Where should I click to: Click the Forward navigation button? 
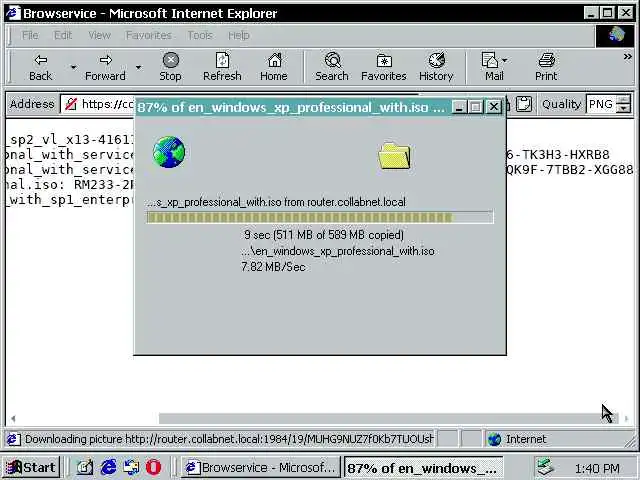[105, 67]
